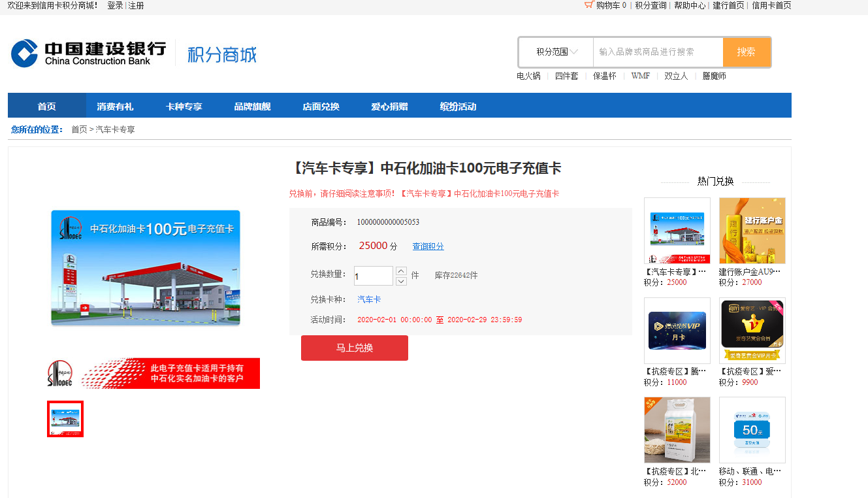Screen dimensions: 868x498
Task: Click the Sinopec product thumbnail below the banner
Action: 65,419
